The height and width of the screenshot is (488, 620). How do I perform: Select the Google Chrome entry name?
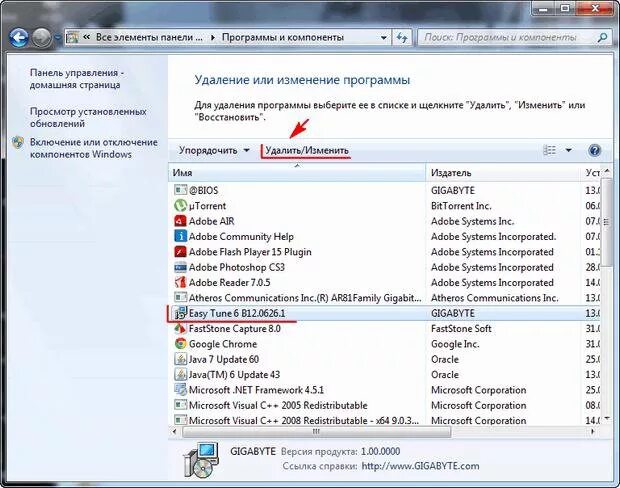coord(223,344)
